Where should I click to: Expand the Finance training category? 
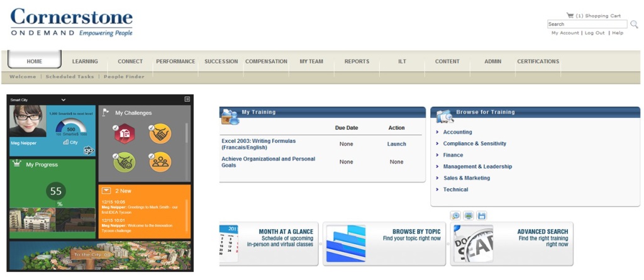[x=453, y=155]
